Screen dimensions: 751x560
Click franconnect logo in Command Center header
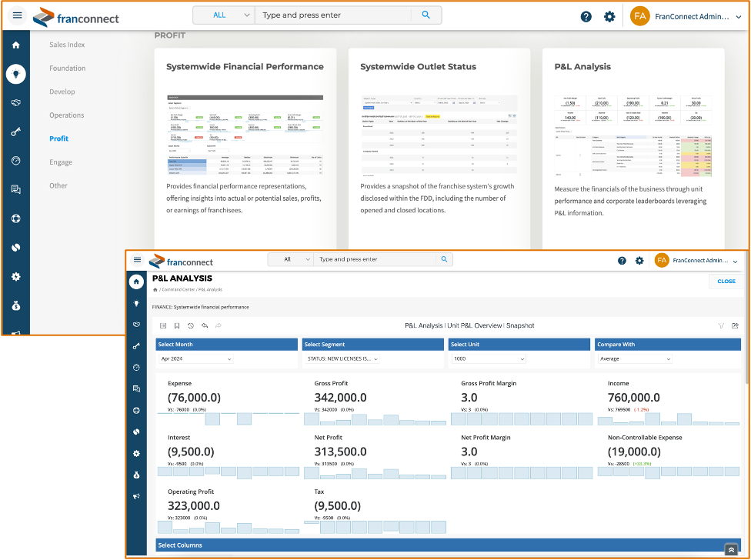click(76, 18)
